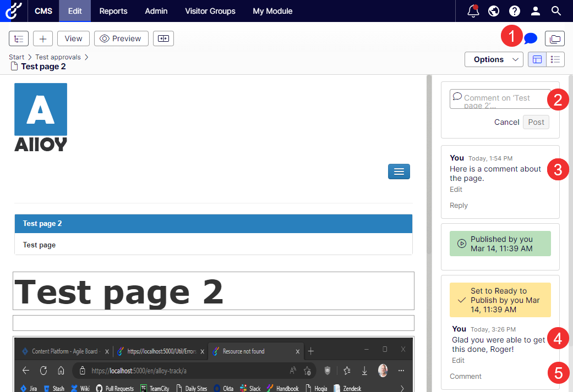Open the help question mark menu
This screenshot has height=392, width=573.
click(515, 11)
